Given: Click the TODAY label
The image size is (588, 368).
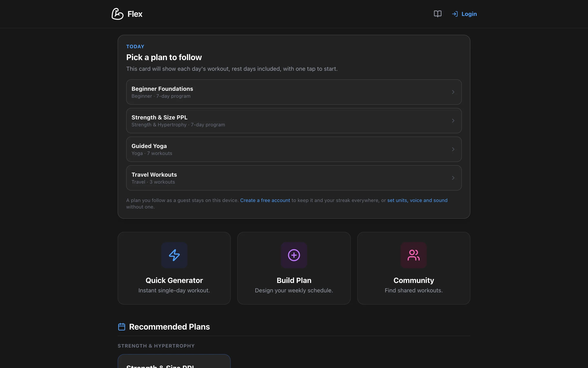Looking at the screenshot, I should (x=135, y=46).
